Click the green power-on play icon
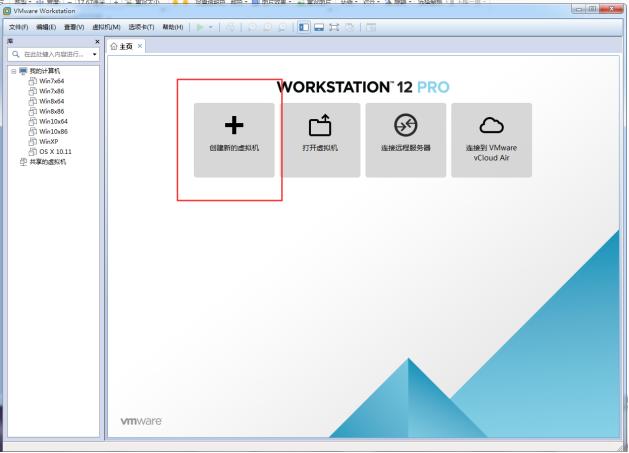Image resolution: width=629 pixels, height=453 pixels. (x=200, y=27)
